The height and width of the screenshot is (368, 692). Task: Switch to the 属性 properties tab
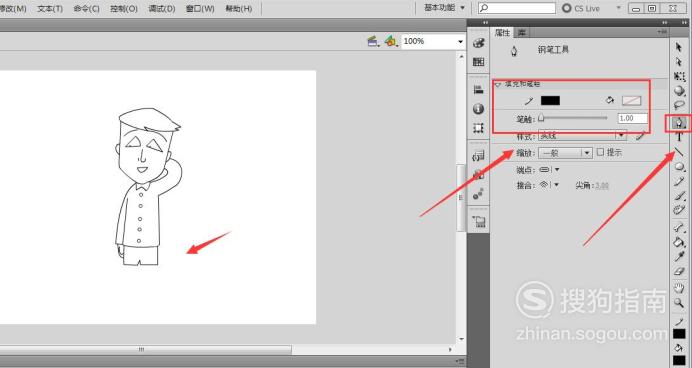click(x=502, y=33)
